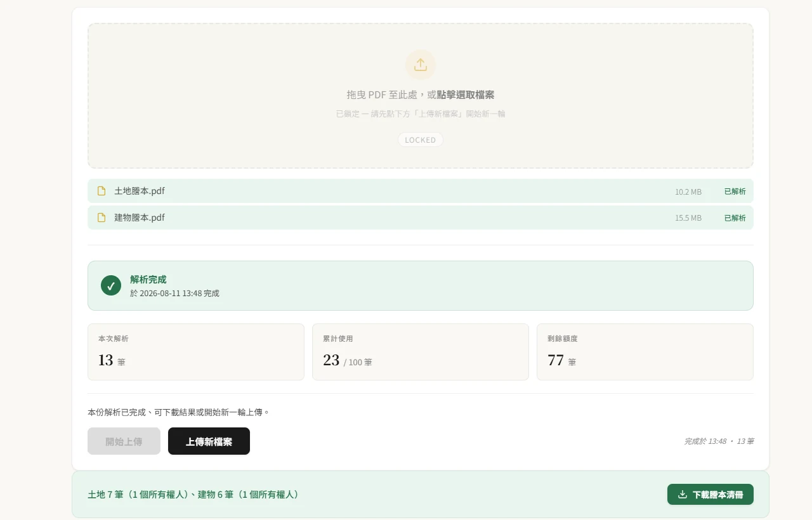
Task: Click the 已解析 status for 土地謄本.pdf
Action: [735, 192]
